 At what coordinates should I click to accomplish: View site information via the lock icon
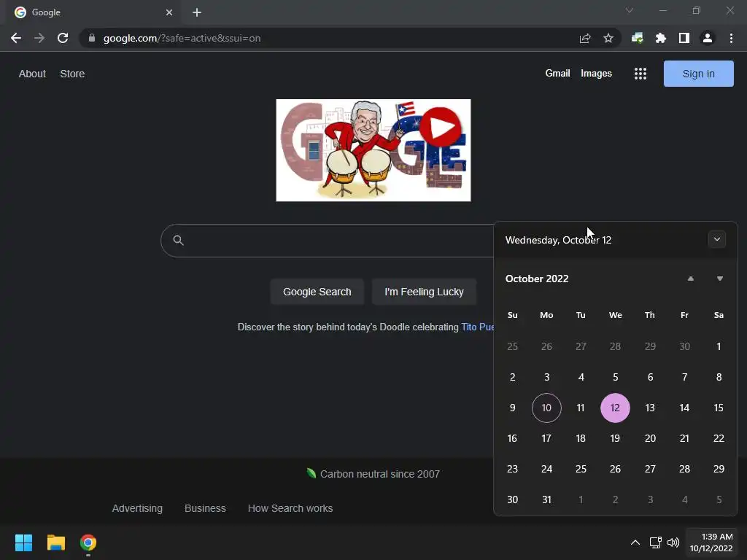coord(92,38)
